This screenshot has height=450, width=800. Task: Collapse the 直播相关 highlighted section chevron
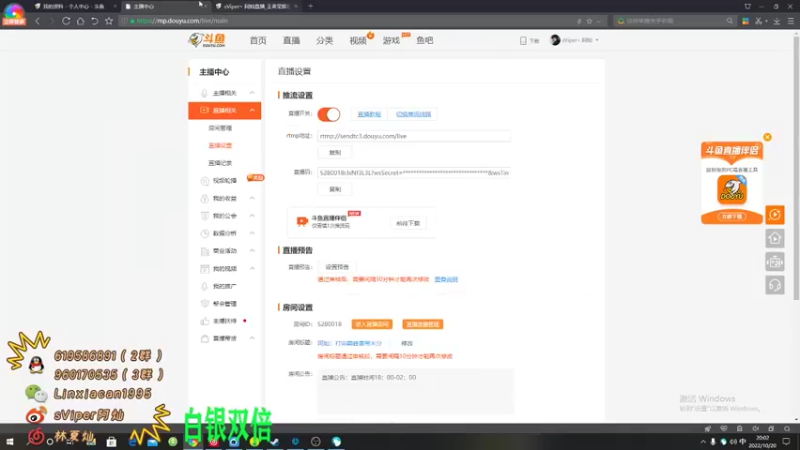(x=252, y=110)
